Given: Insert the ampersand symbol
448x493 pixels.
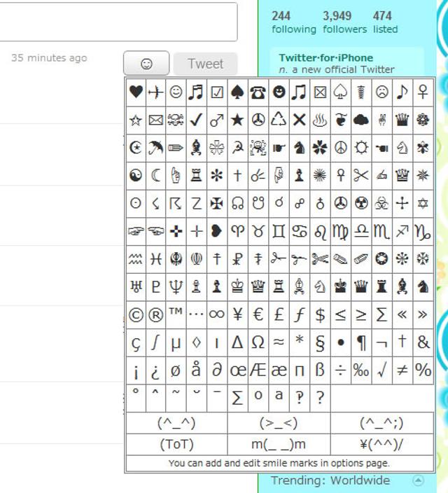Looking at the screenshot, I should [423, 342].
